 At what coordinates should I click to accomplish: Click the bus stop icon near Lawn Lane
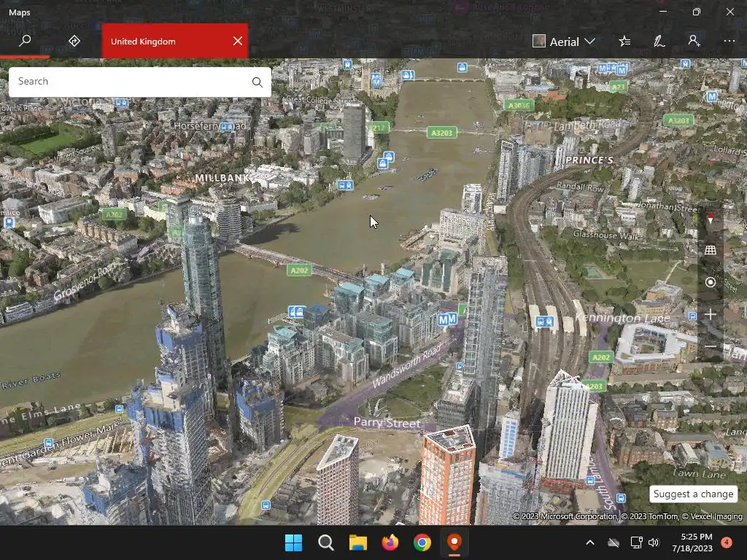621,498
